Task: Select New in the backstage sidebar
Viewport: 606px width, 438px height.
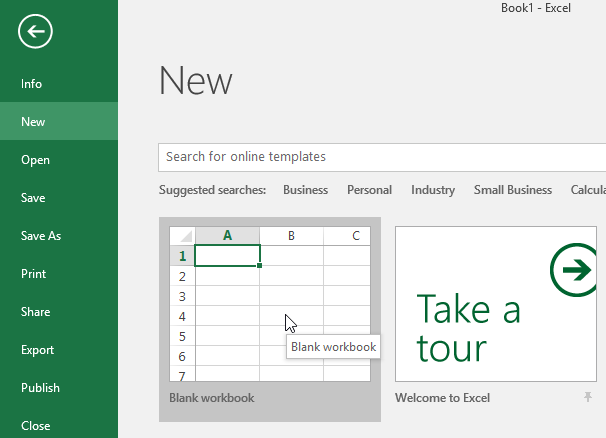Action: [x=33, y=122]
